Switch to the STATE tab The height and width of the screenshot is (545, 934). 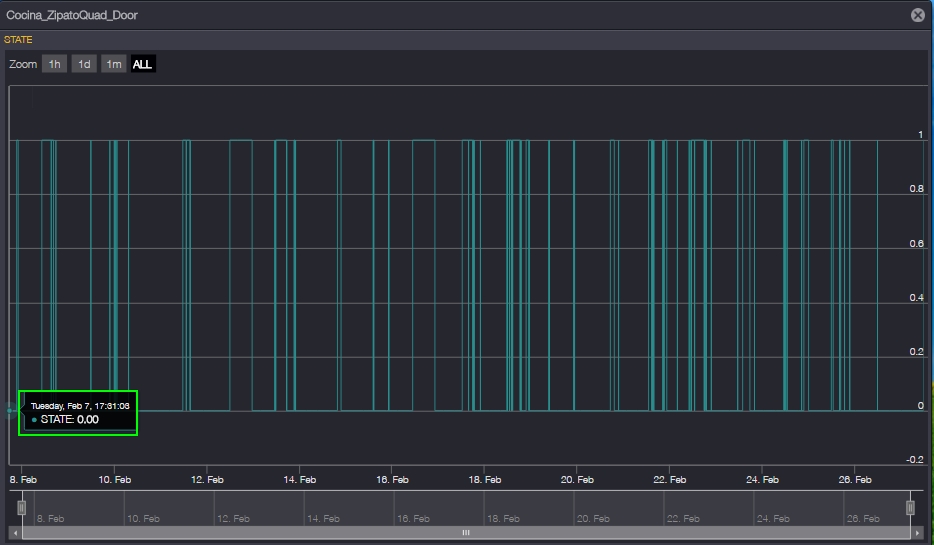pyautogui.click(x=18, y=40)
